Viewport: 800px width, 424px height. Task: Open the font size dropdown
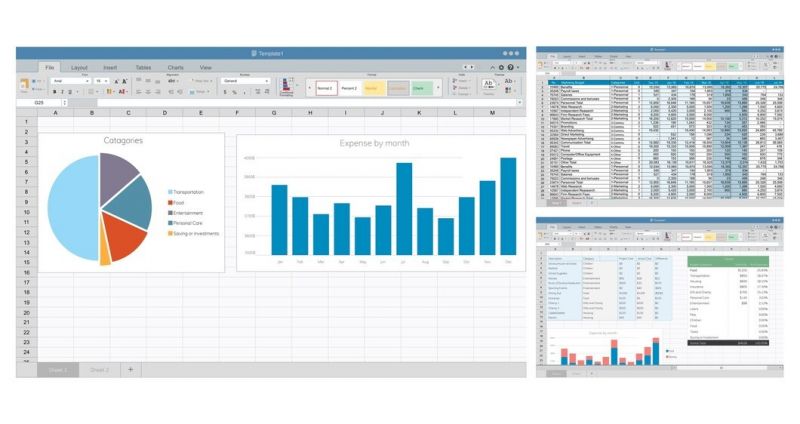103,80
